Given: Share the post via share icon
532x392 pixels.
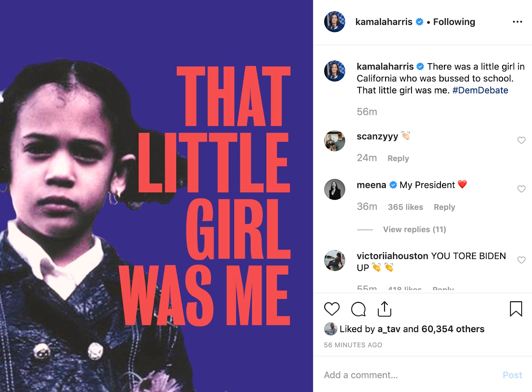Looking at the screenshot, I should click(x=384, y=309).
